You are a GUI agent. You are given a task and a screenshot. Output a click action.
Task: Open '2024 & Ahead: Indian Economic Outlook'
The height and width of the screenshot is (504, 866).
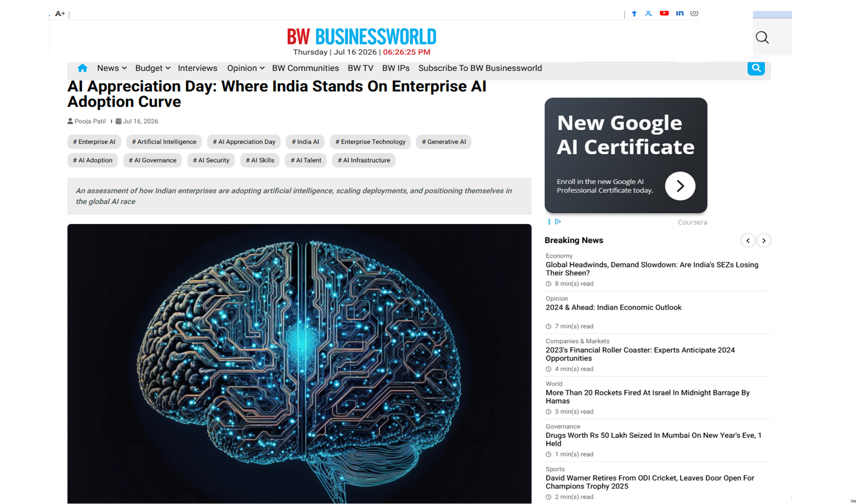tap(614, 307)
